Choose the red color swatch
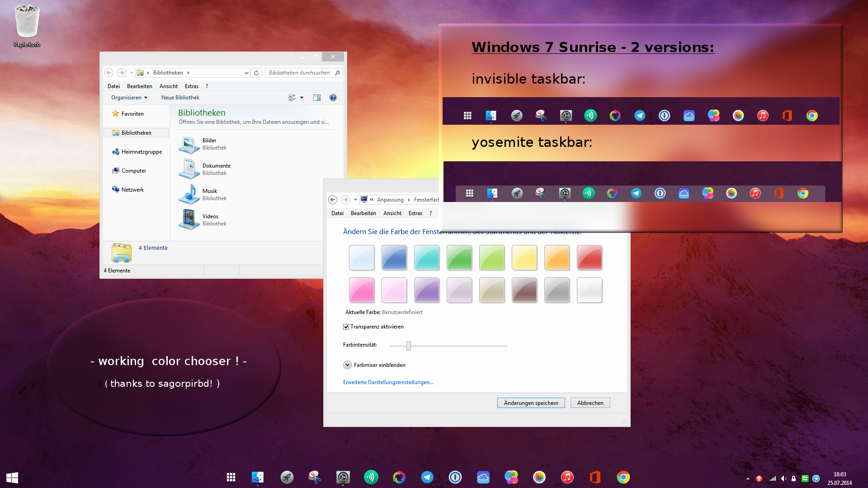 (590, 258)
